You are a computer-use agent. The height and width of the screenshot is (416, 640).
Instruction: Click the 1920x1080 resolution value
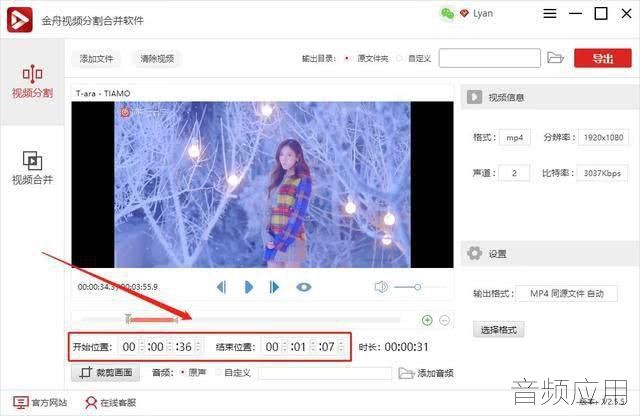(603, 138)
